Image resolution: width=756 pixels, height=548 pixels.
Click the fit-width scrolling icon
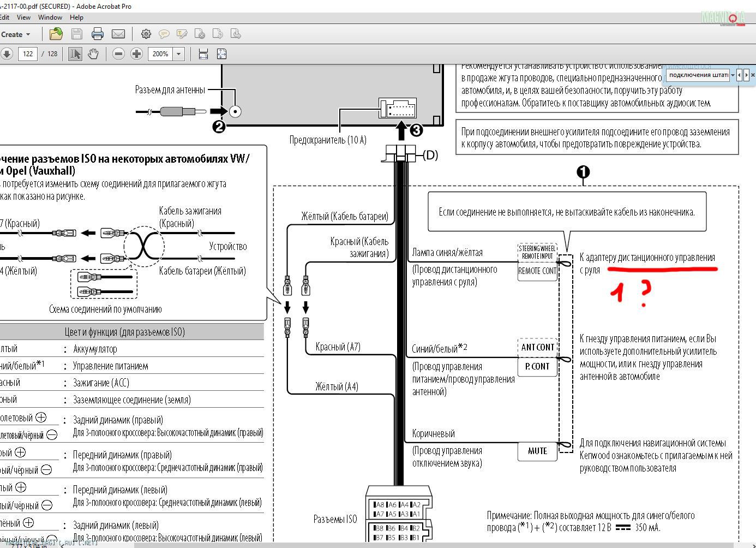coord(203,54)
